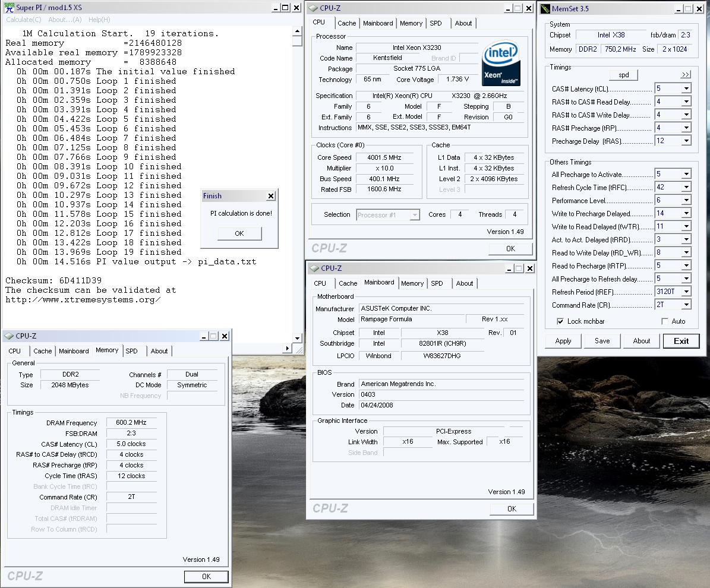
Task: Open the RAS# Precharge (tRP) dropdown
Action: click(x=686, y=128)
